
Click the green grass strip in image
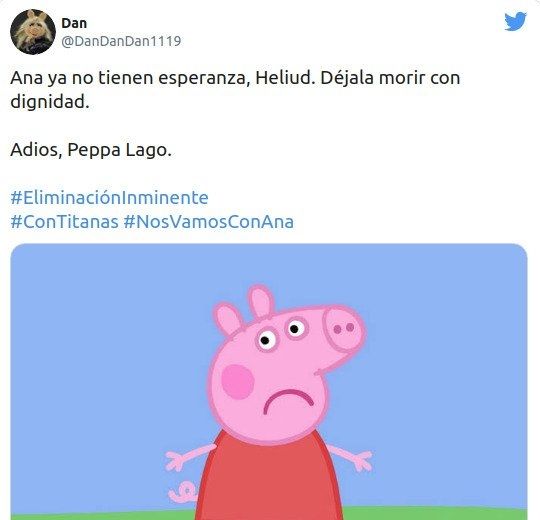tap(269, 513)
